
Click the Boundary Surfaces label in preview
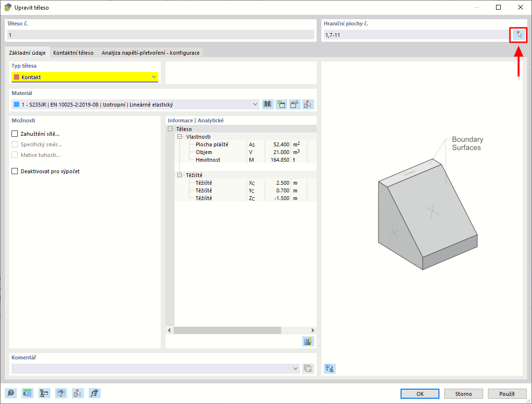click(467, 143)
